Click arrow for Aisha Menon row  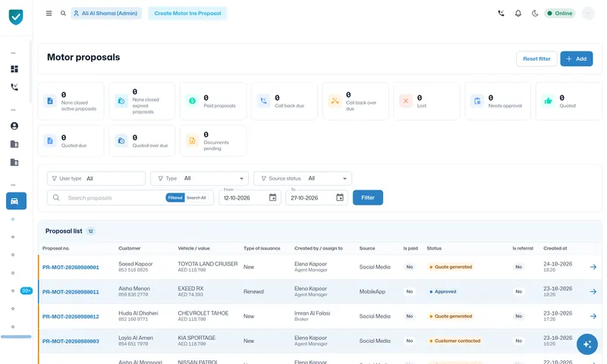(593, 292)
